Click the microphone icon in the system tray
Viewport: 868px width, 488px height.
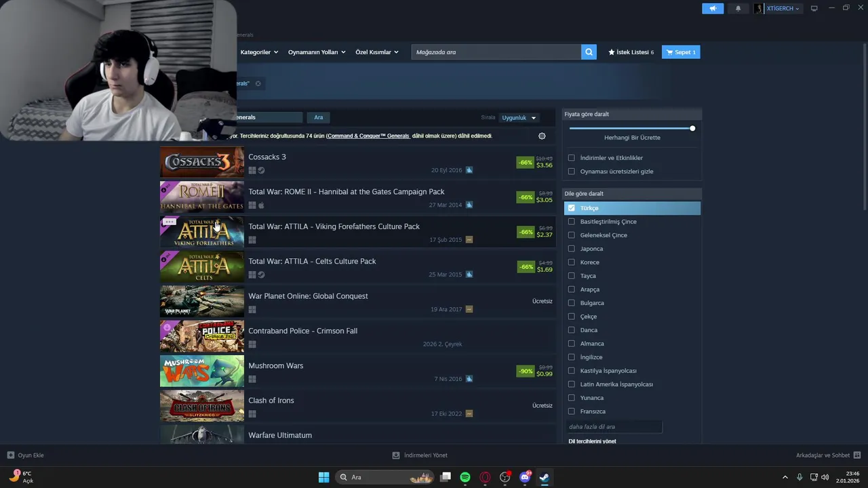coord(800,477)
